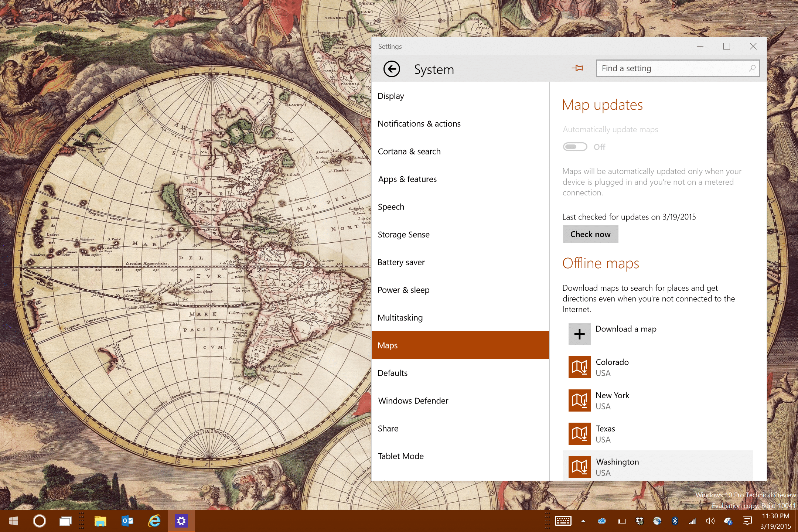Open the volume speaker tray icon
798x532 pixels.
pos(710,521)
